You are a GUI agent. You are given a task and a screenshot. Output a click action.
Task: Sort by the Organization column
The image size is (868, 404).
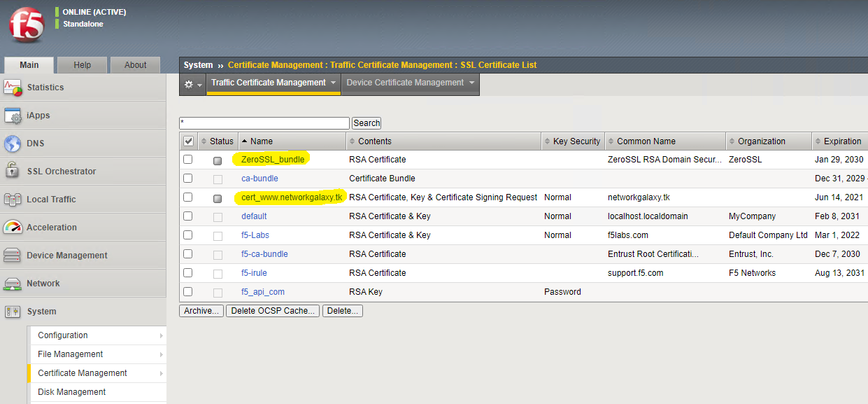(762, 141)
